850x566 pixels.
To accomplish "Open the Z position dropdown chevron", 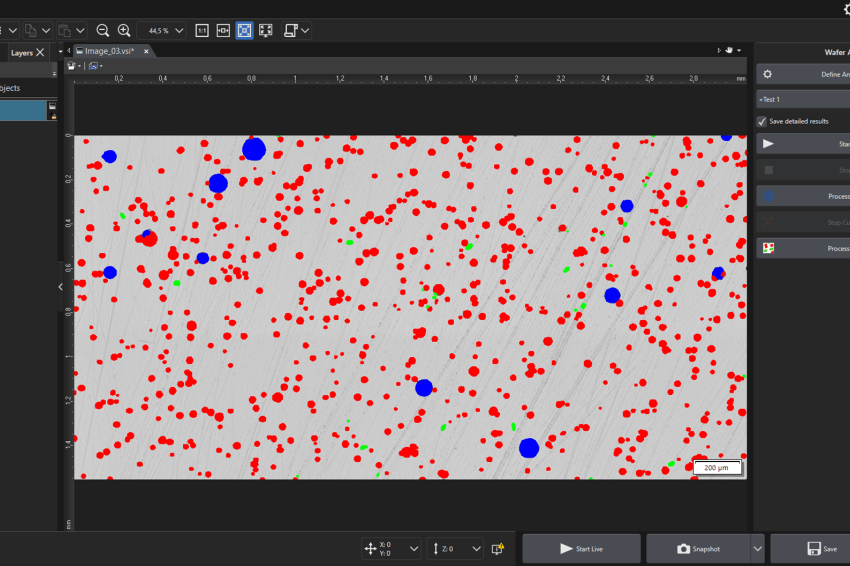I will pos(476,549).
